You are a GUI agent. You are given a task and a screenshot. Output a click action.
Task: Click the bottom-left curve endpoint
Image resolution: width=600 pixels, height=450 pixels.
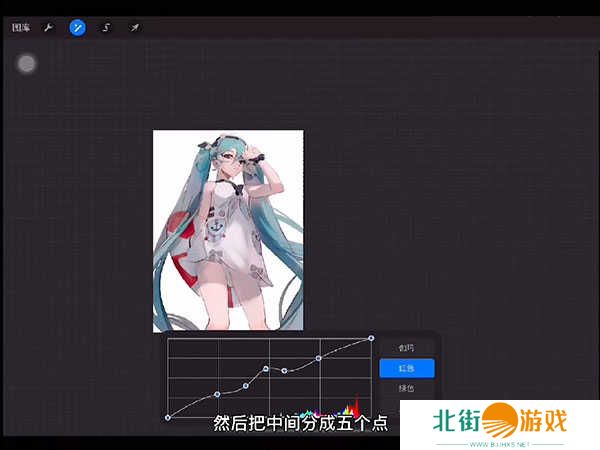[168, 417]
